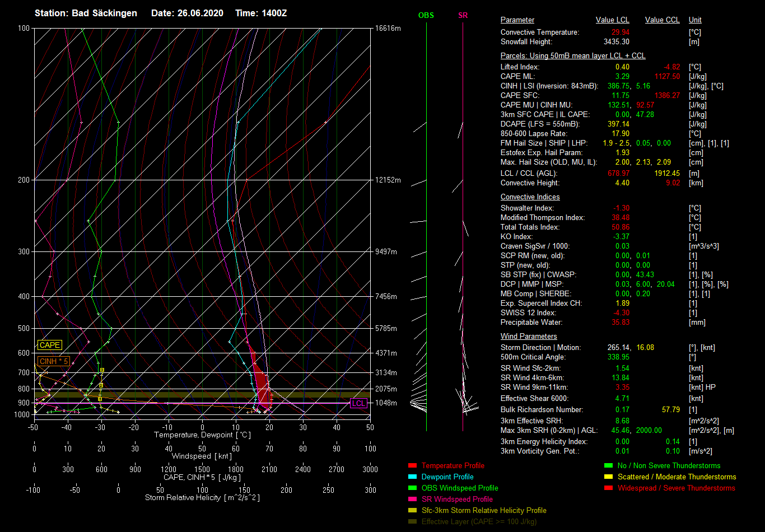The height and width of the screenshot is (532, 765).
Task: Click the red Temperature Profile legend swatch
Action: tap(412, 466)
